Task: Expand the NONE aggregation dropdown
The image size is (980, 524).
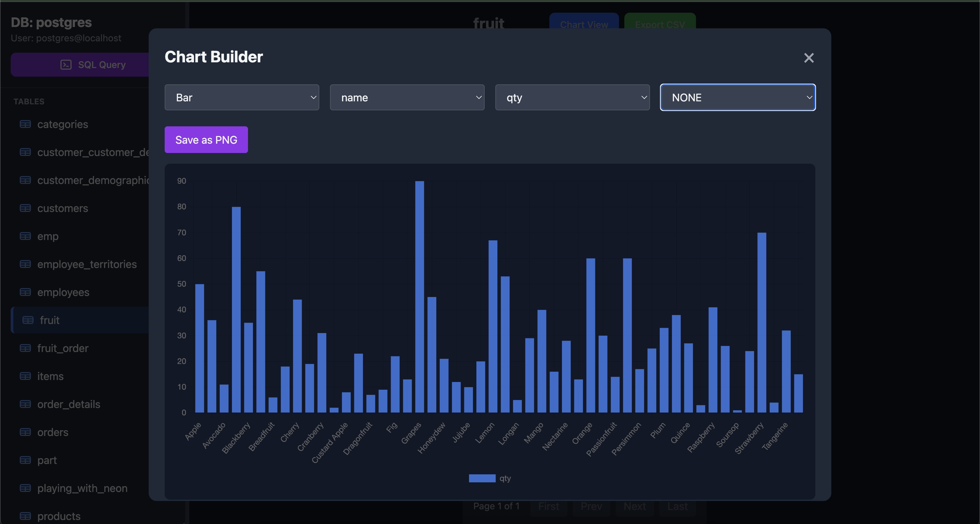Action: point(737,97)
